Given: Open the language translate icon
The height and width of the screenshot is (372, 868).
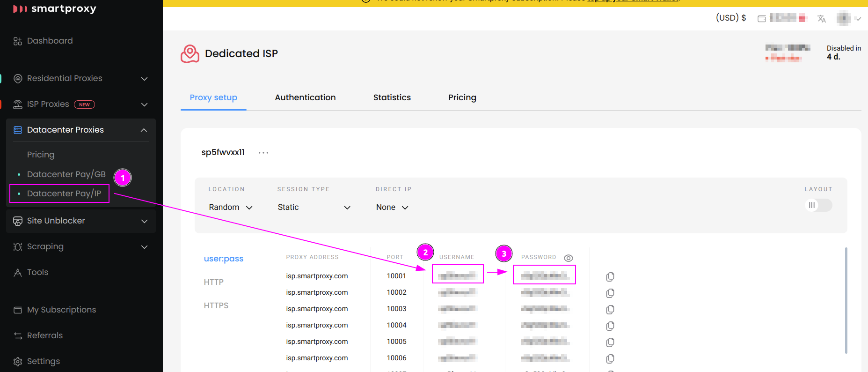Looking at the screenshot, I should click(822, 19).
